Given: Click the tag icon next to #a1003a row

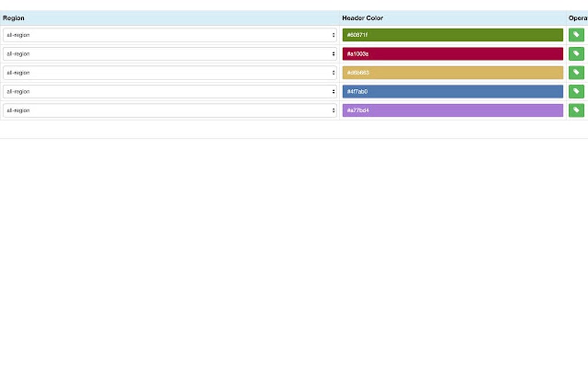Looking at the screenshot, I should pyautogui.click(x=576, y=54).
